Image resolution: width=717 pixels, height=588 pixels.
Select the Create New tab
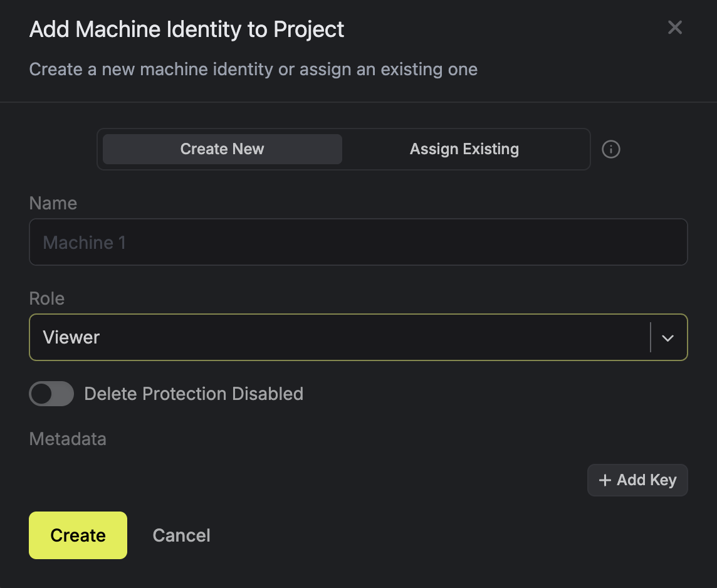coord(221,149)
